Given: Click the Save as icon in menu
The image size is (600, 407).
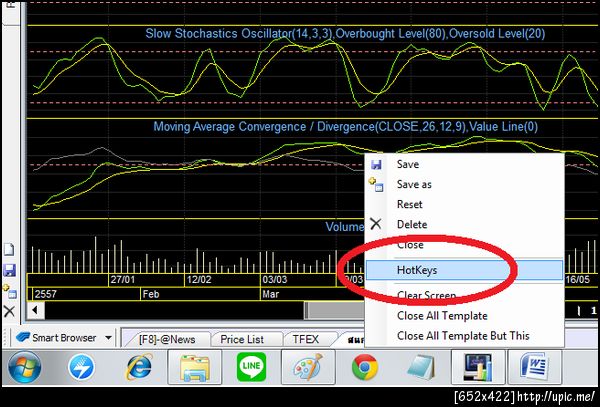Looking at the screenshot, I should click(376, 185).
